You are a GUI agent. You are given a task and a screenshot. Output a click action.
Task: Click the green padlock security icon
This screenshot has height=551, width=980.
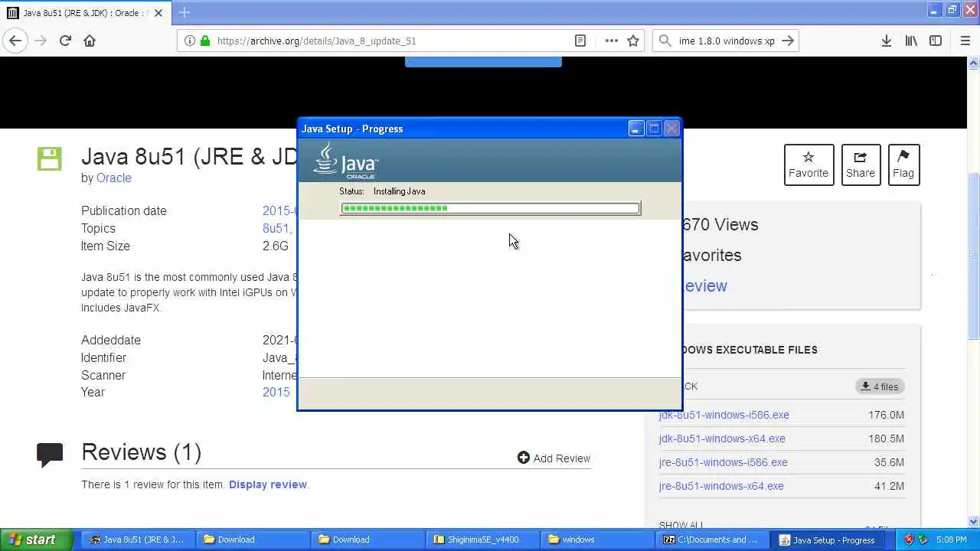coord(204,41)
